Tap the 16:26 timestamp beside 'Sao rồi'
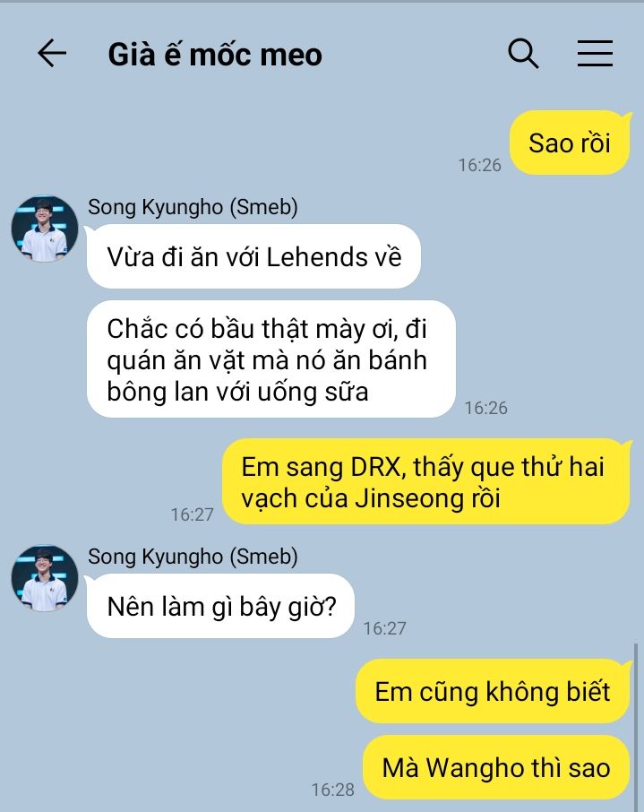644x812 pixels. (x=480, y=165)
